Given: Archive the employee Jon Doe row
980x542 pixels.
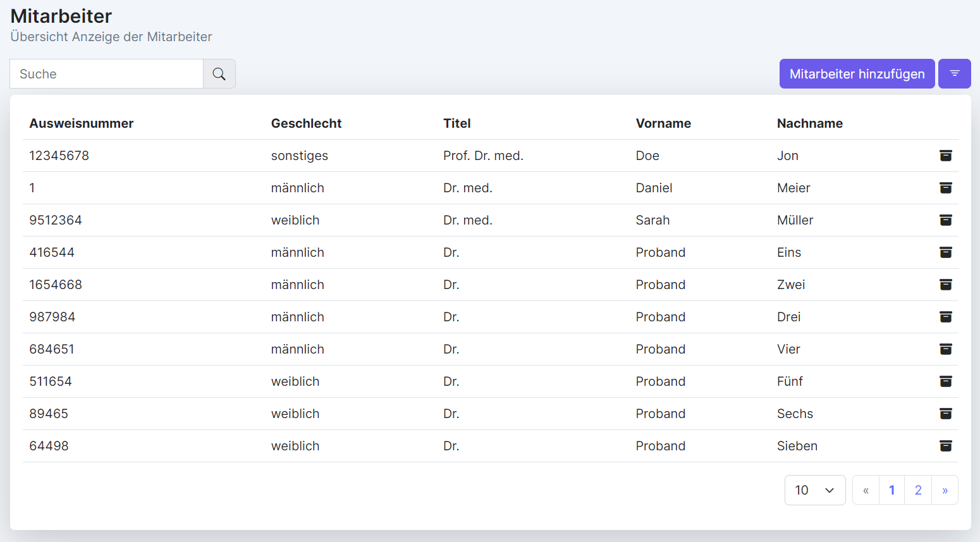Looking at the screenshot, I should pos(946,156).
